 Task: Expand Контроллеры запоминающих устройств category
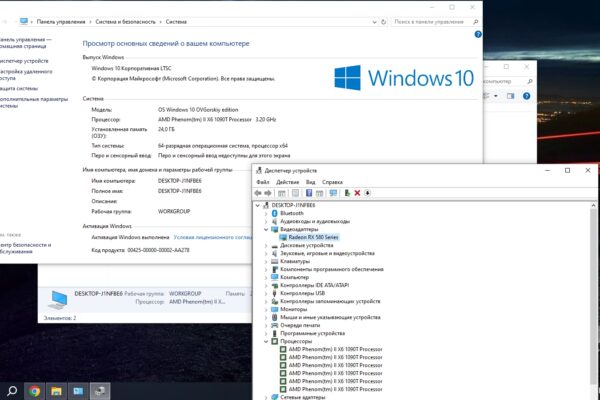(266, 302)
